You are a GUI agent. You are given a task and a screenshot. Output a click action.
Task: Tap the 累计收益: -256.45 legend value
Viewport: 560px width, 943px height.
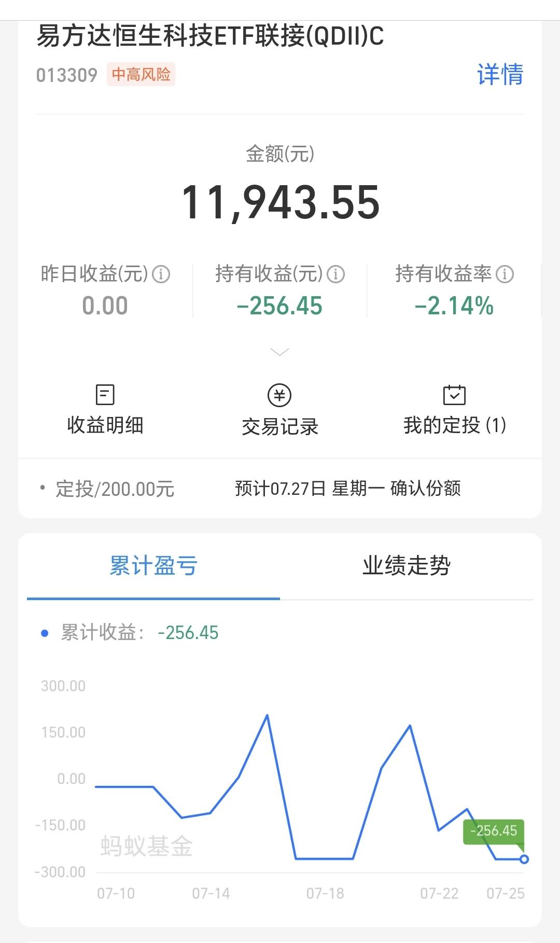coord(188,633)
